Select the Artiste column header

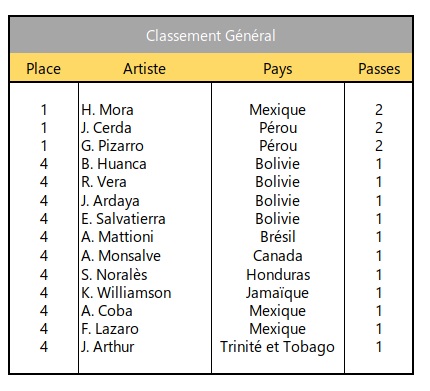point(144,69)
